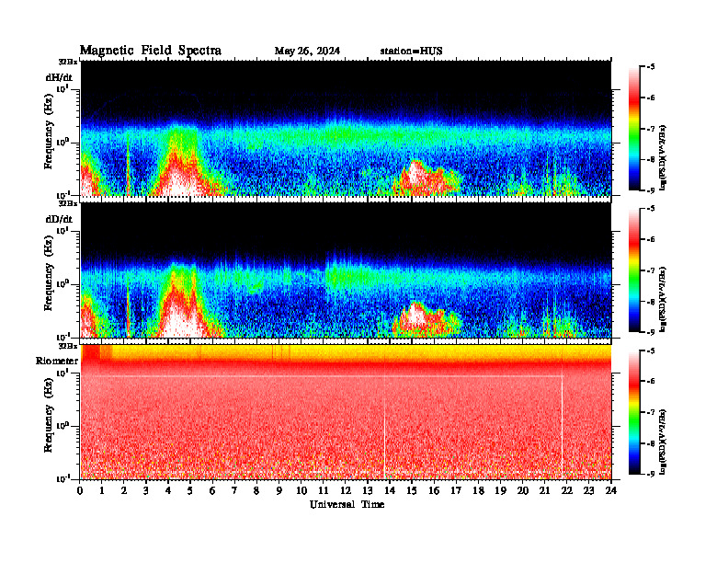Click hour tick label "7" on time axis
The image size is (728, 563).
coord(234,491)
